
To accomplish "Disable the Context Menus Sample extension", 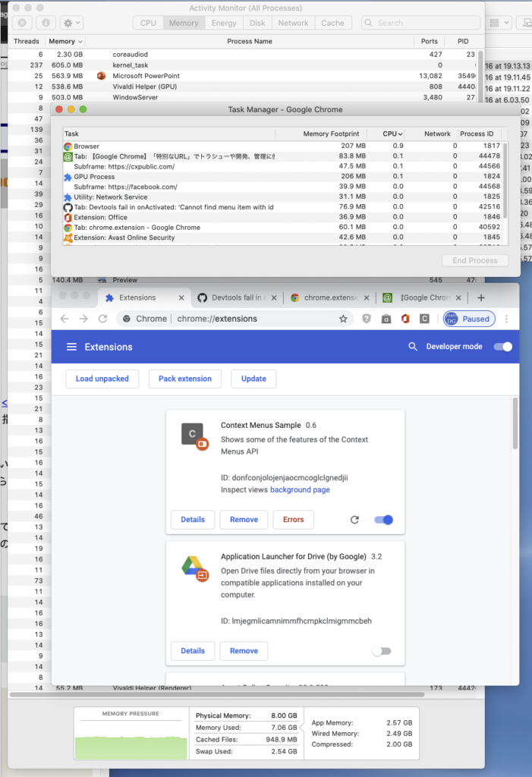I will click(384, 520).
